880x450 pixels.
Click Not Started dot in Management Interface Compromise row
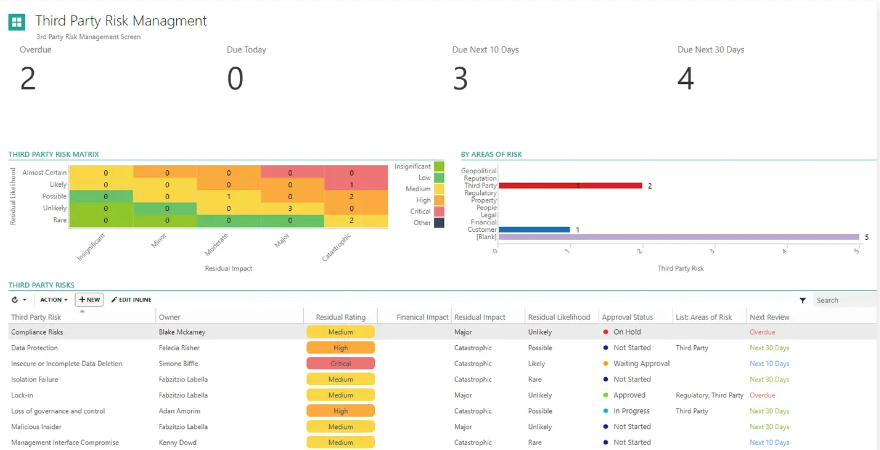tap(606, 442)
